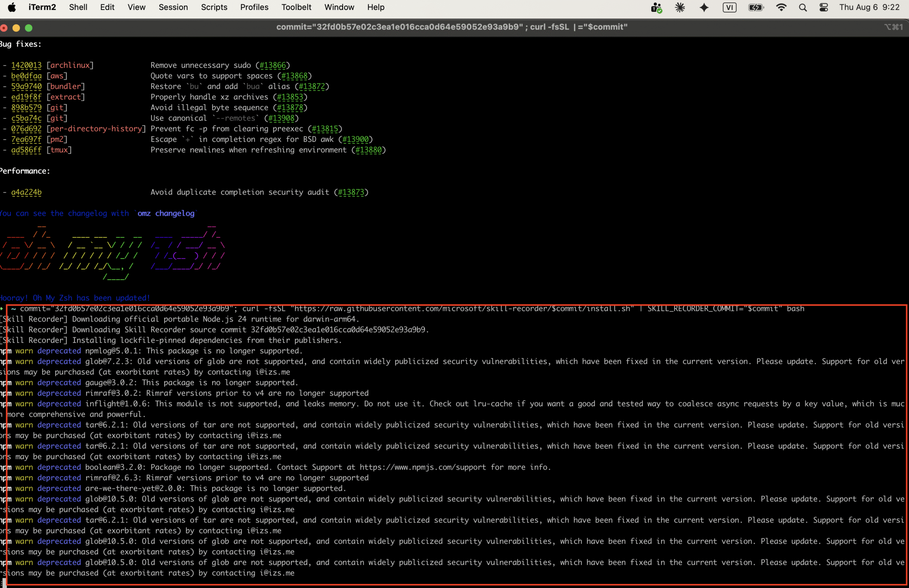Click the date and time in the menu bar
Image resolution: width=909 pixels, height=588 pixels.
(869, 7)
